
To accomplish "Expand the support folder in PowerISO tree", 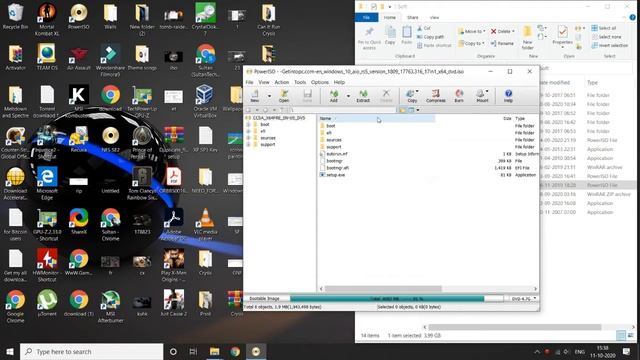I will pyautogui.click(x=248, y=144).
